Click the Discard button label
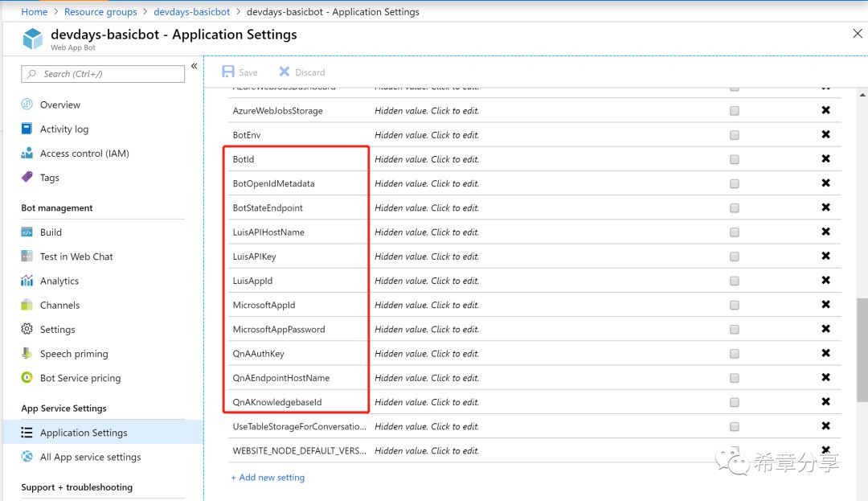 pos(310,72)
